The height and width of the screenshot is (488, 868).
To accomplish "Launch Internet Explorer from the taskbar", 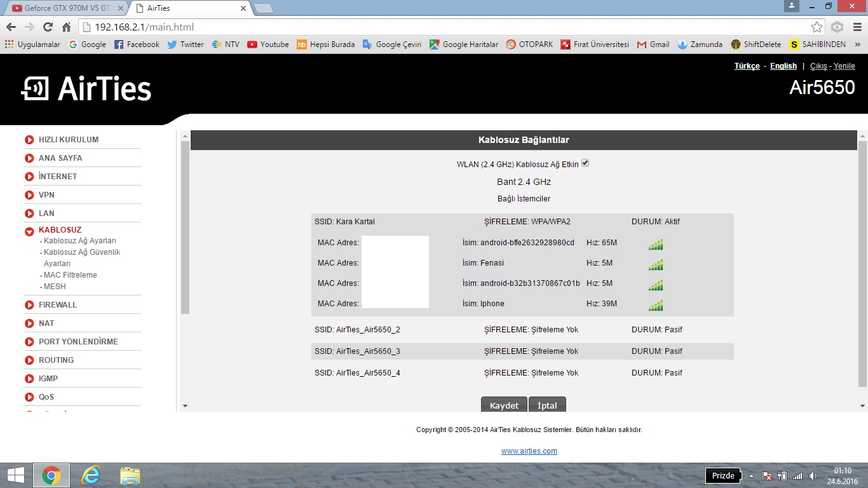I will (x=91, y=475).
